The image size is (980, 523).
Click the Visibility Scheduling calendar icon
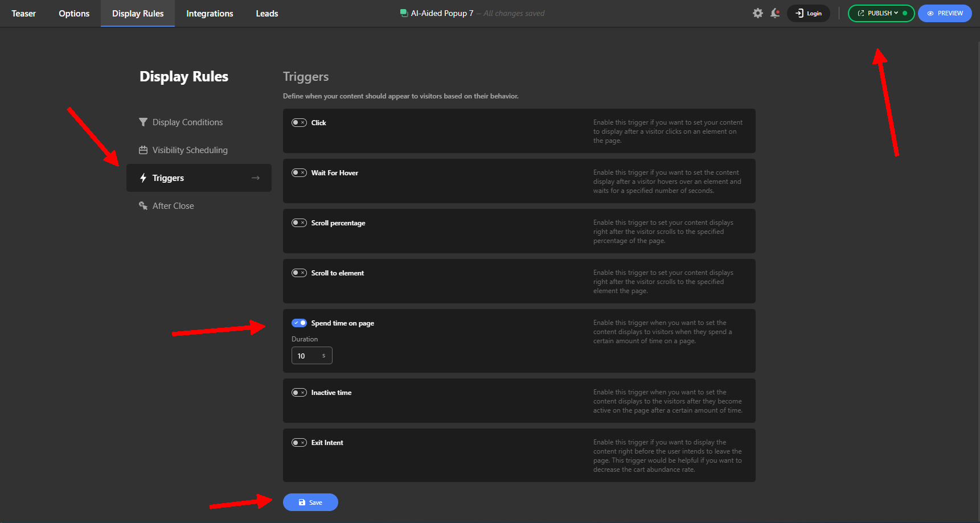(143, 150)
